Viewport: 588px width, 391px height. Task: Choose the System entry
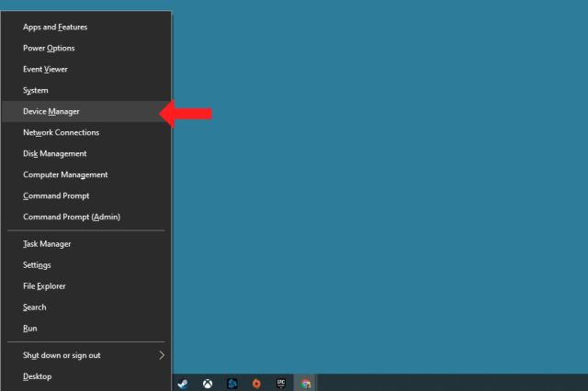click(x=86, y=90)
